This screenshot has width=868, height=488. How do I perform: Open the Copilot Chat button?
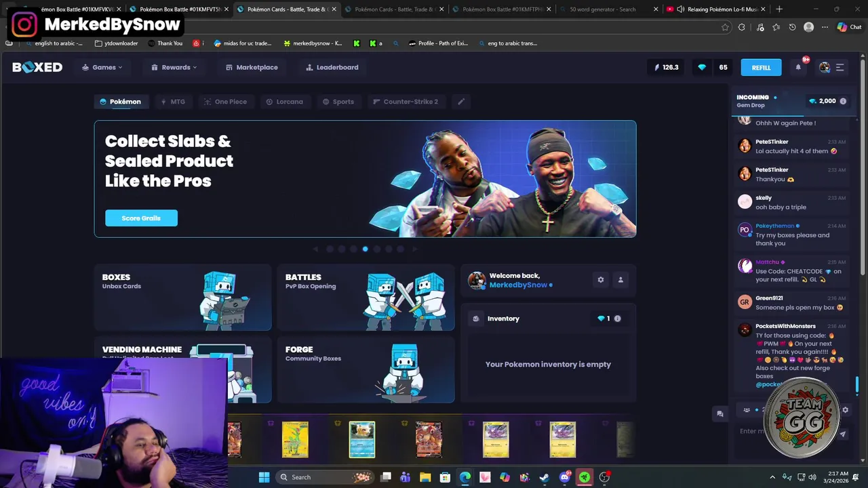(x=850, y=27)
